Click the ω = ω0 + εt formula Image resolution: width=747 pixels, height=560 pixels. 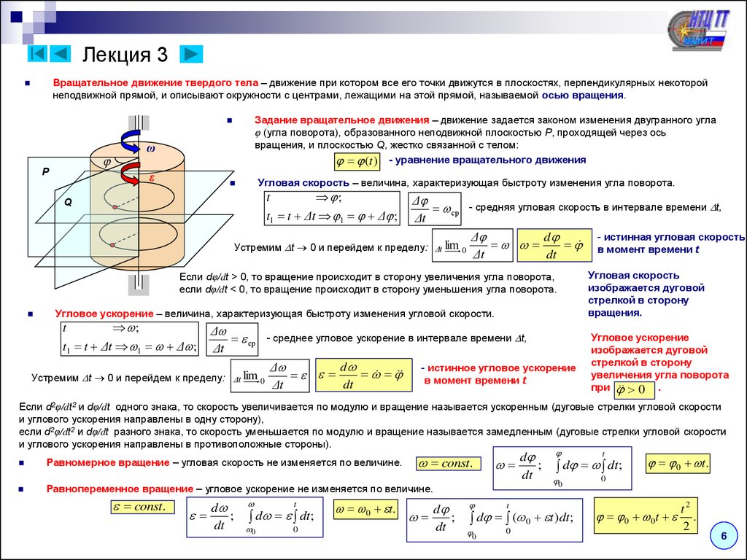tap(365, 510)
